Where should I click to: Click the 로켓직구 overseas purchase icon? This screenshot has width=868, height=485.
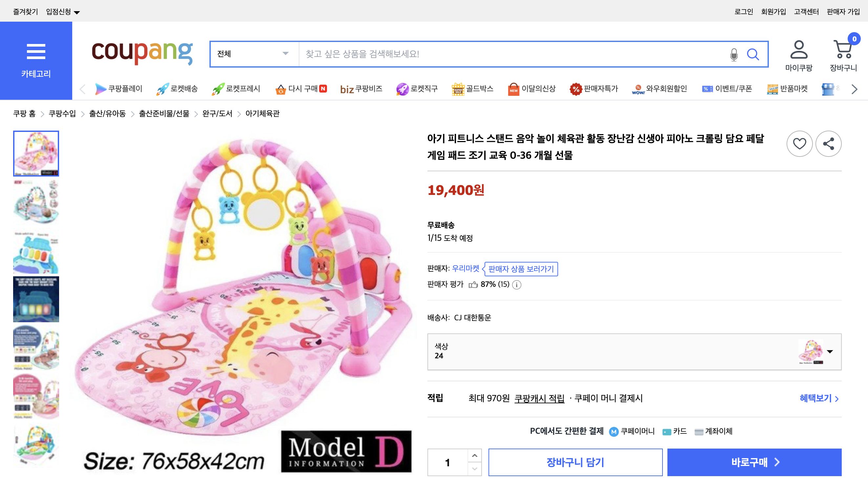[x=402, y=89]
